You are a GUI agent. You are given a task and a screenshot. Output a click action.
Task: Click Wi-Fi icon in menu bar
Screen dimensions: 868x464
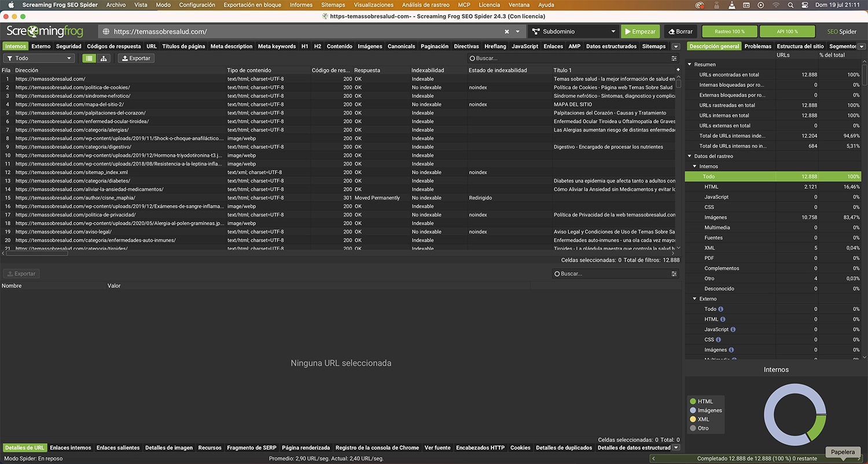[775, 5]
